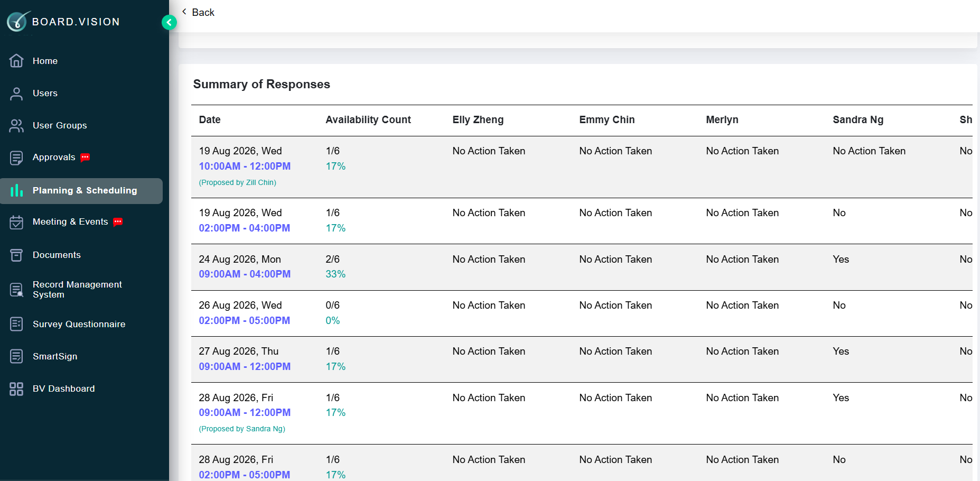
Task: Click the 33% availability percentage
Action: [x=335, y=274]
